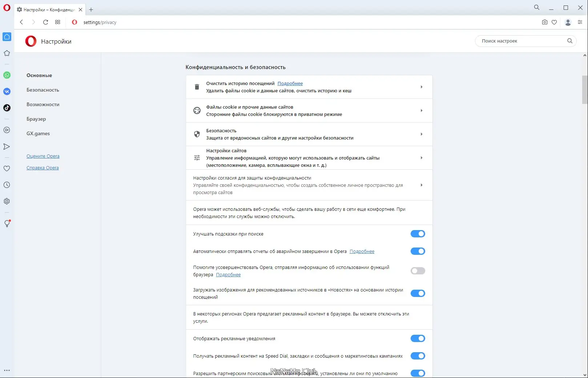
Task: Open My Flow arrow icon in sidebar
Action: 7,147
